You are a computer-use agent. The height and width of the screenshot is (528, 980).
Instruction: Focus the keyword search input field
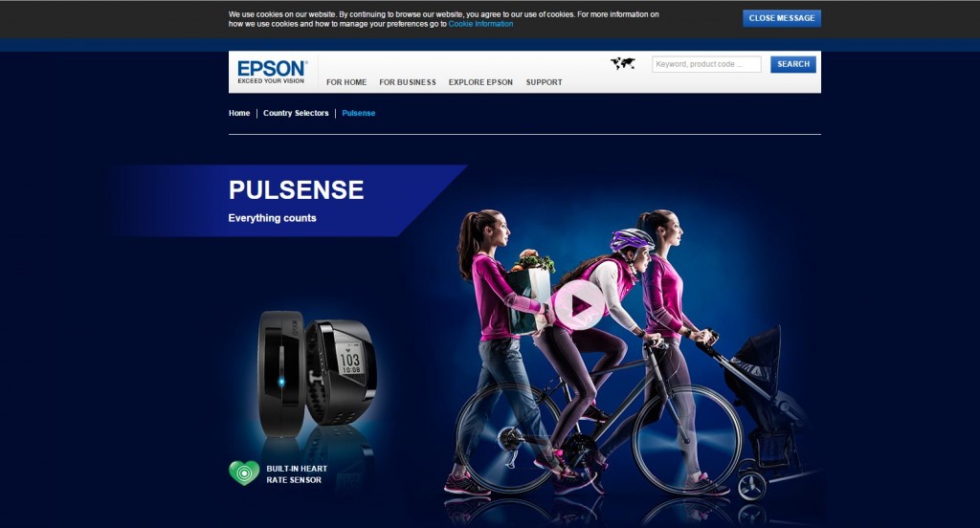707,64
